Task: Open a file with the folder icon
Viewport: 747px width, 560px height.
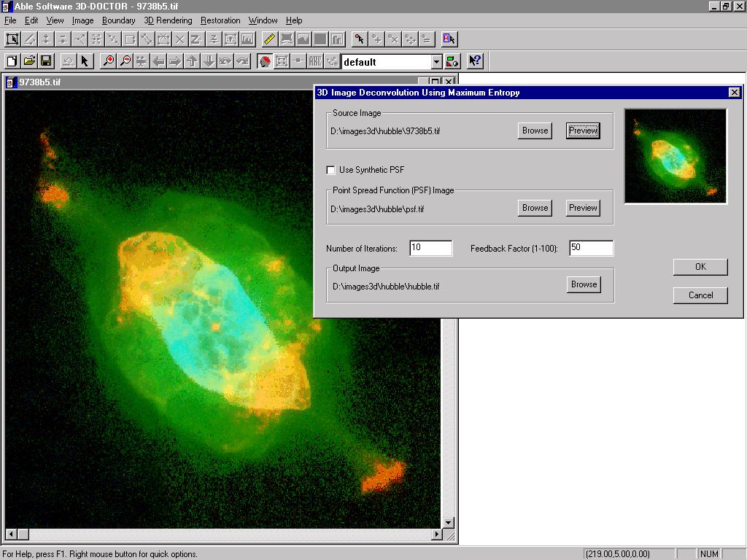Action: coord(29,61)
